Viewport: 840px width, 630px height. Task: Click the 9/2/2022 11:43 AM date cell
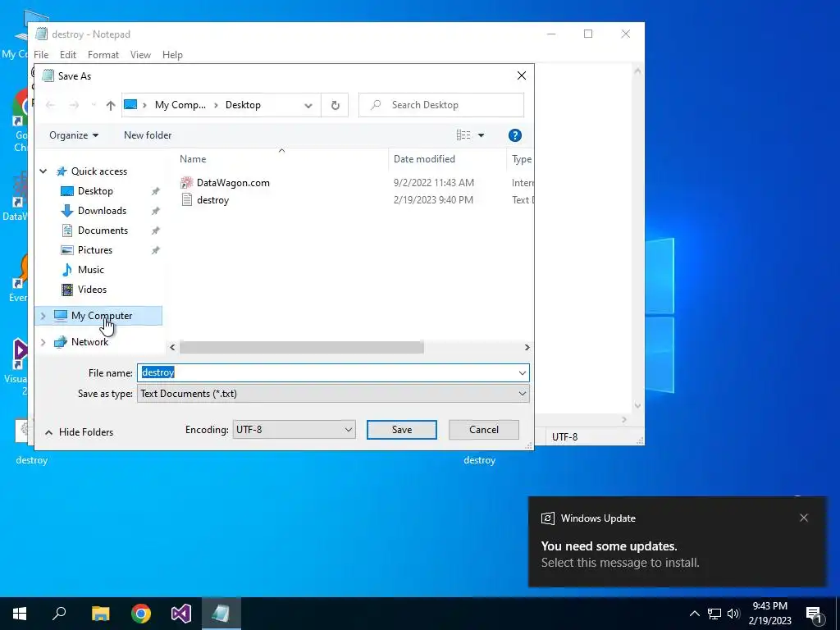[x=433, y=183]
